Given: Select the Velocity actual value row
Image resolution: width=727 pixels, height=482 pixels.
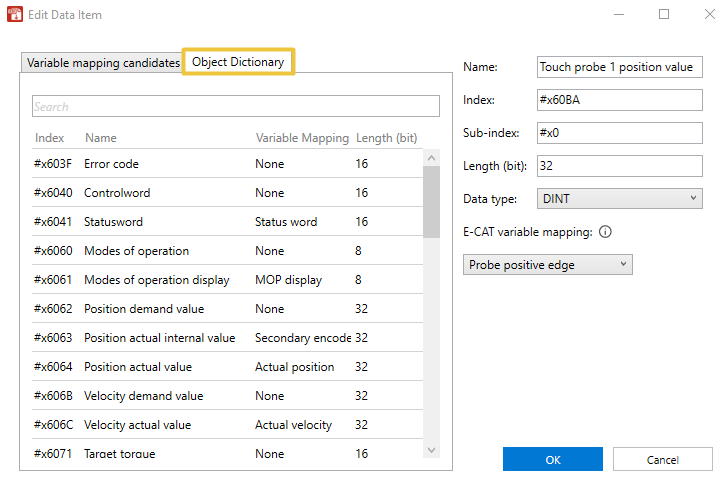Looking at the screenshot, I should coord(225,425).
